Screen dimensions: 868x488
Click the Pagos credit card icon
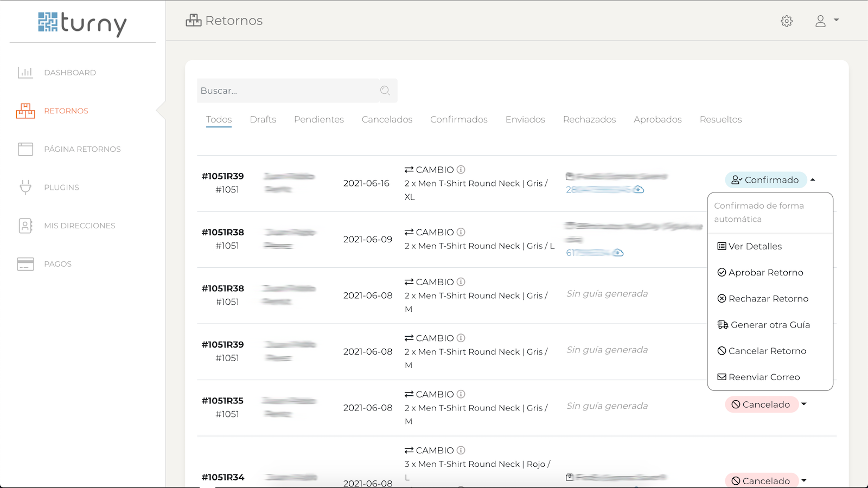point(25,264)
